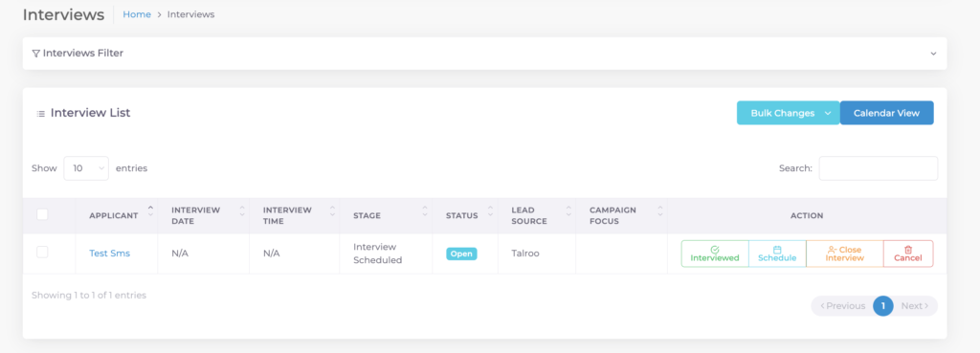Screen dimensions: 980x353
Task: Click the list icon beside Interview List
Action: 40,114
